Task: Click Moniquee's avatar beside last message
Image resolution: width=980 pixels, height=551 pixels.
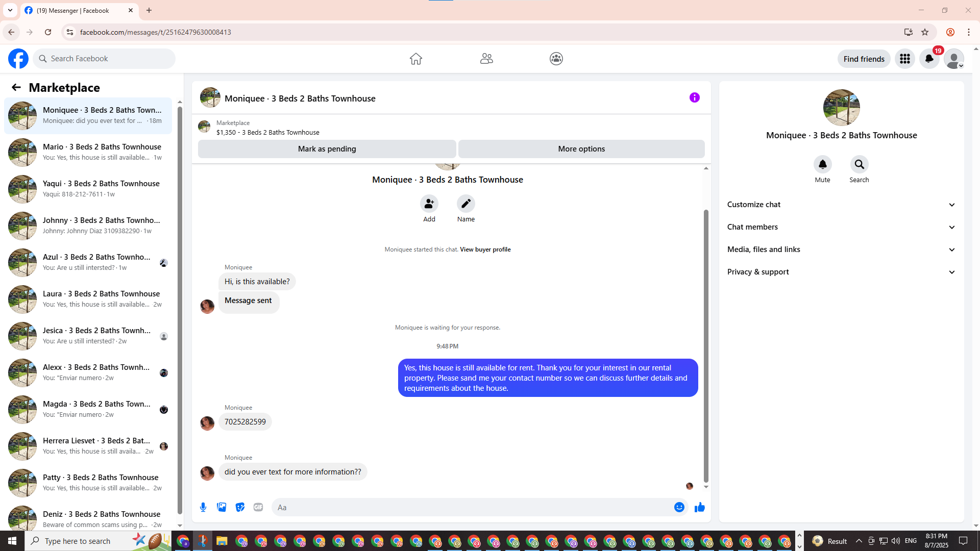Action: 207,473
